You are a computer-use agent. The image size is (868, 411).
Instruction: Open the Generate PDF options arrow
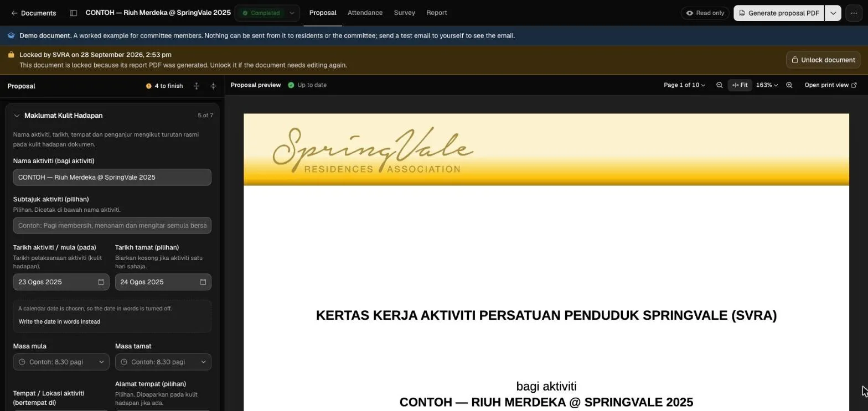tap(833, 13)
